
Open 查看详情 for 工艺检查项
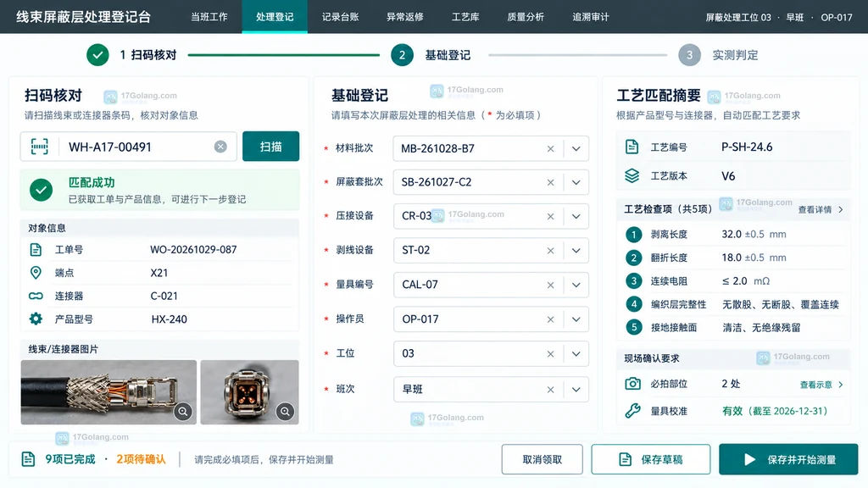pos(821,210)
